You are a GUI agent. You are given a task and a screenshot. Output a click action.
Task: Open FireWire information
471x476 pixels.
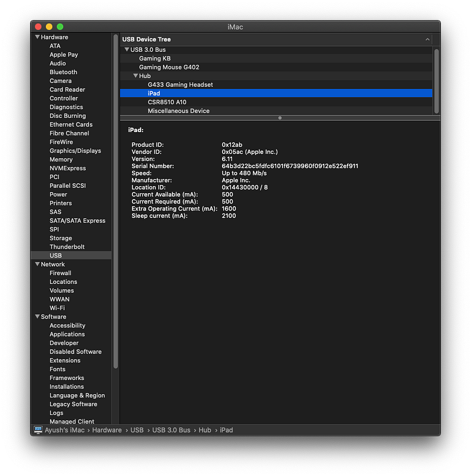click(61, 142)
